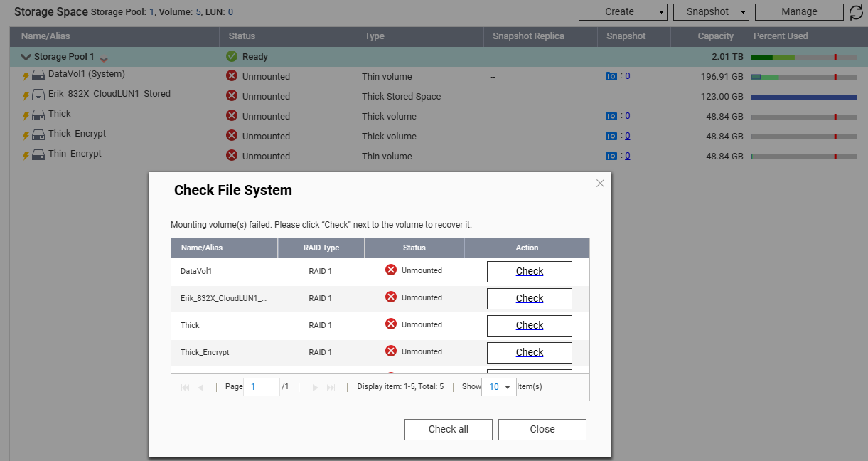Click the DataVol1 (System) volume icon
Image resolution: width=868 pixels, height=461 pixels.
[x=38, y=75]
